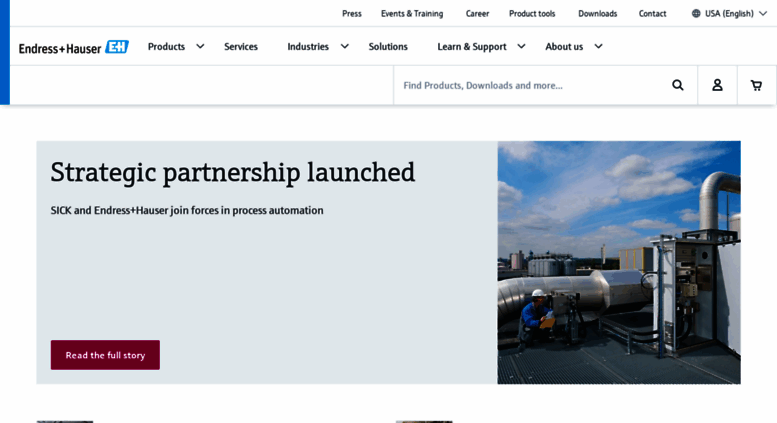Follow the Downloads link
The height and width of the screenshot is (423, 777).
point(598,13)
